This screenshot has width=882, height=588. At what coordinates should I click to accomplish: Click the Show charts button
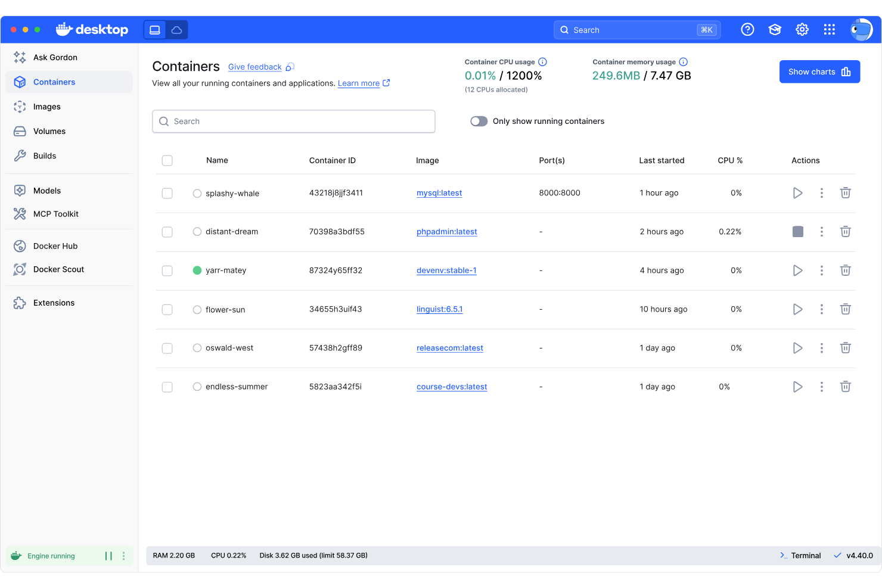click(819, 71)
